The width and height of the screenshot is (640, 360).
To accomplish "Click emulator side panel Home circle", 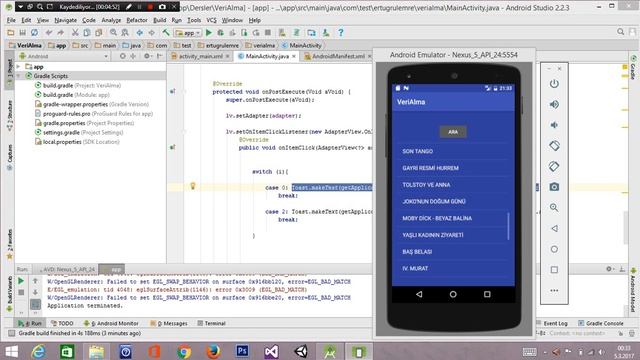I will pos(554,249).
